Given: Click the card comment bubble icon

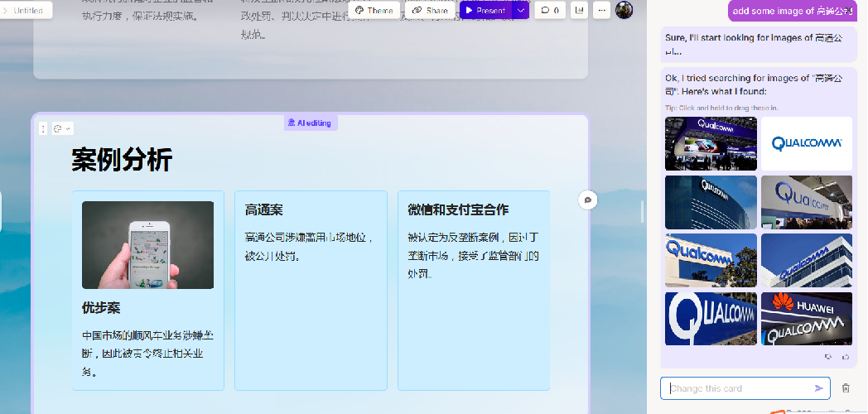Looking at the screenshot, I should point(587,200).
